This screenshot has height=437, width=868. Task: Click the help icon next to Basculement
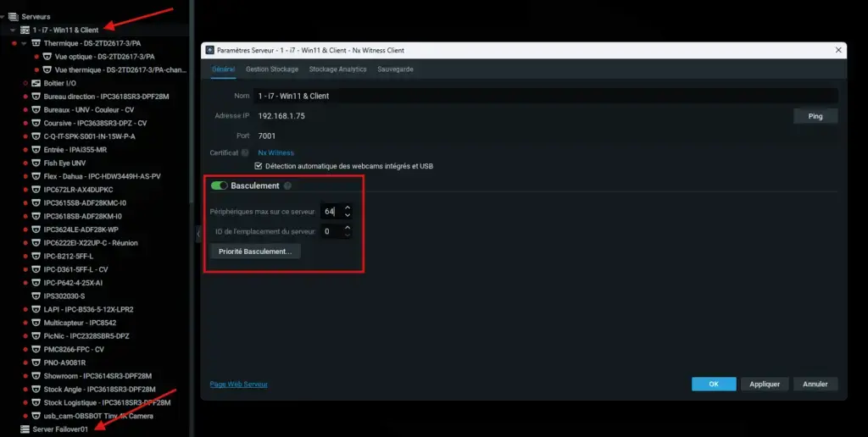[287, 185]
